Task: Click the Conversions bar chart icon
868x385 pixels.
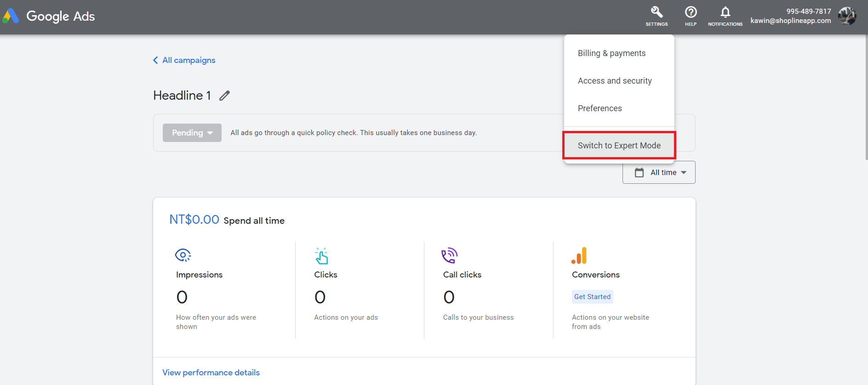Action: click(x=579, y=255)
